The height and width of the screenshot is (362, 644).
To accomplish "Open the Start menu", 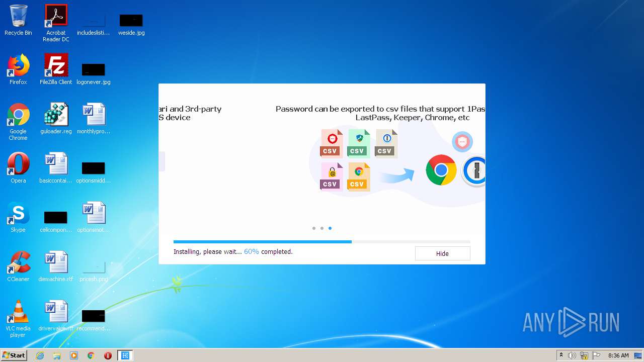I will click(x=14, y=355).
